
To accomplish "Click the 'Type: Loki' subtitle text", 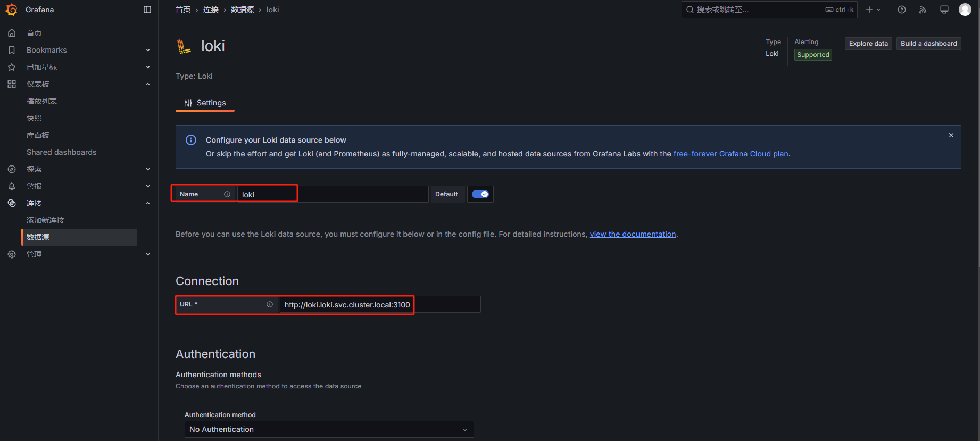I will (194, 76).
